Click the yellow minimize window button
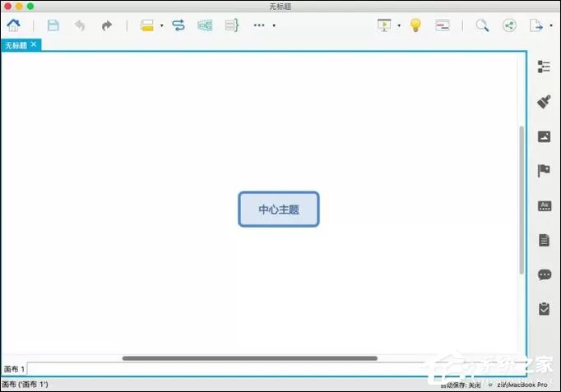The image size is (561, 392). click(x=19, y=6)
